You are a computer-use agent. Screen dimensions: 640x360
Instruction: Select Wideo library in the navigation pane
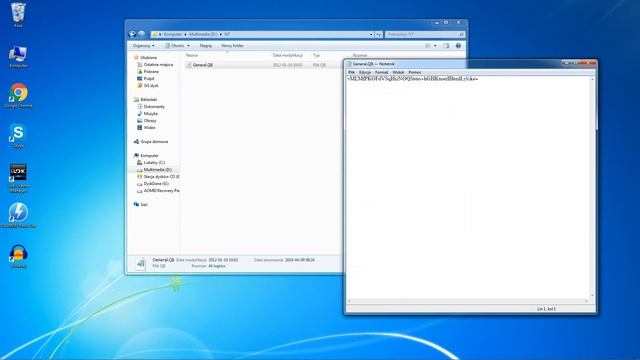click(149, 127)
